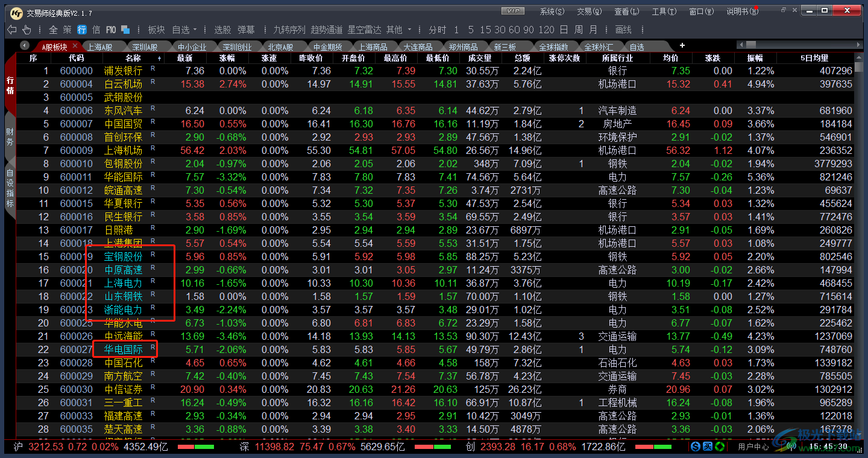This screenshot has height=458, width=868.
Task: Close the A股板块 tab
Action: pyautogui.click(x=75, y=46)
